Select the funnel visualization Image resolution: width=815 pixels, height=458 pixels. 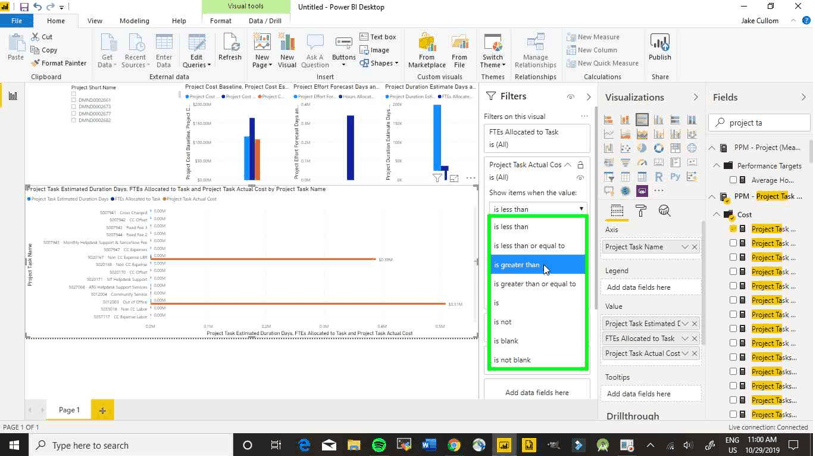(x=625, y=163)
